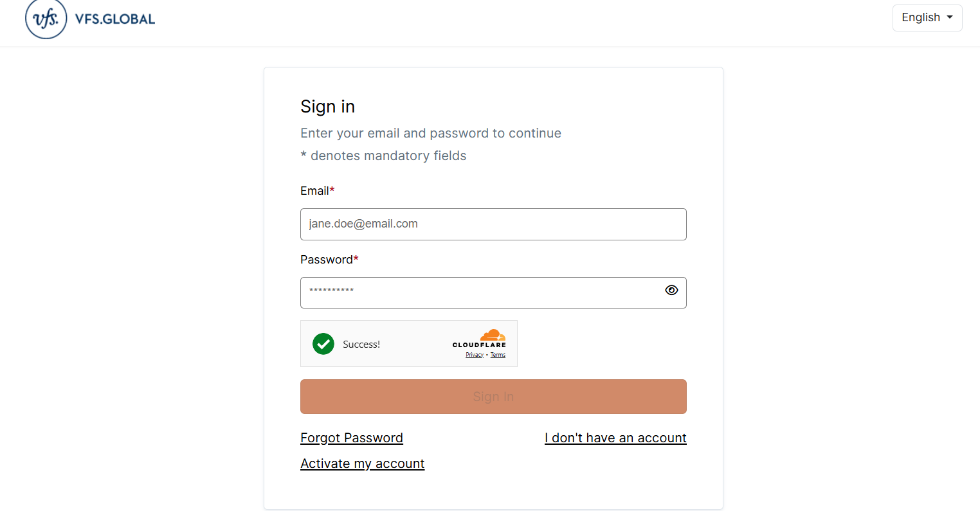Open the Cloudflare Privacy link
Screen dimensions: 980x511
coord(475,355)
